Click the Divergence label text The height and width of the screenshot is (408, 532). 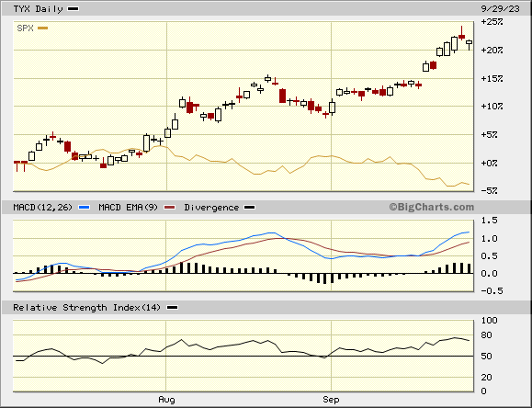[x=211, y=207]
